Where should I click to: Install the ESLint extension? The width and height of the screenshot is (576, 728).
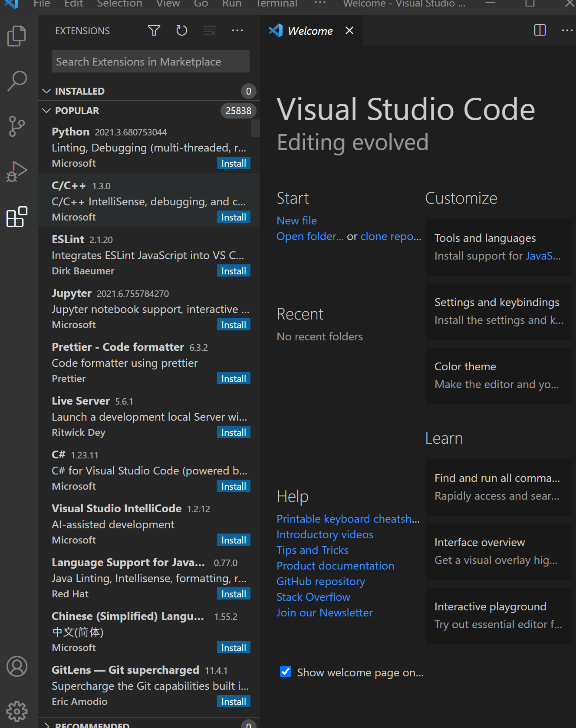coord(234,271)
